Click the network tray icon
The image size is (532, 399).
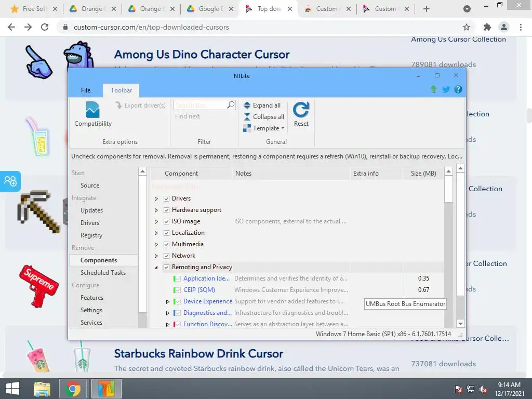coord(471,389)
